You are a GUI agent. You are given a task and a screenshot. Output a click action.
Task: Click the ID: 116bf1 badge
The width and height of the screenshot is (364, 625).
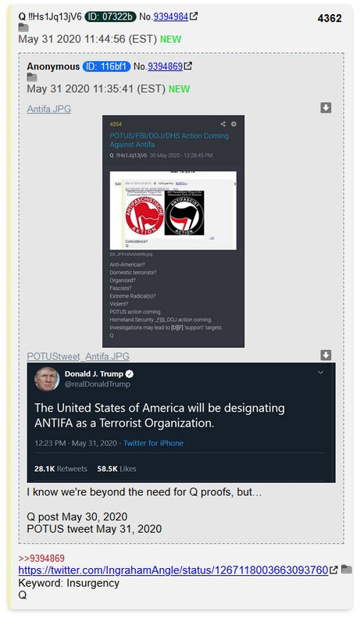pyautogui.click(x=106, y=66)
